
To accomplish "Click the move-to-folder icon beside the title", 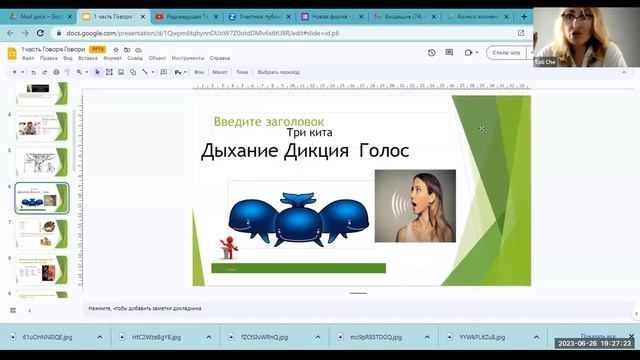I will tap(127, 49).
